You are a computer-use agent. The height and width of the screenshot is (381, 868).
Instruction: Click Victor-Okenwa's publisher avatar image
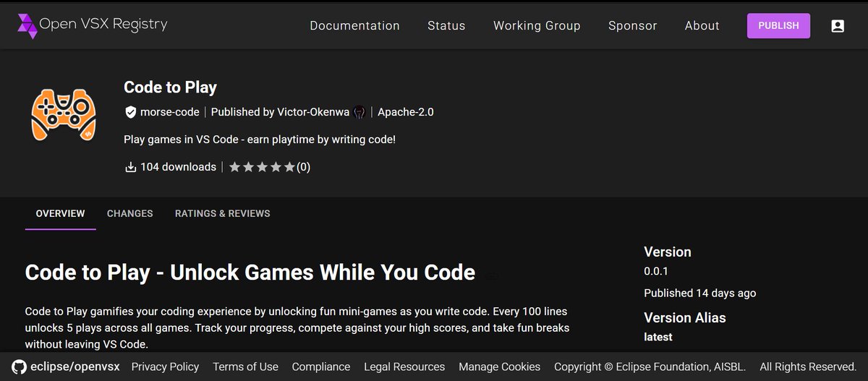(360, 112)
